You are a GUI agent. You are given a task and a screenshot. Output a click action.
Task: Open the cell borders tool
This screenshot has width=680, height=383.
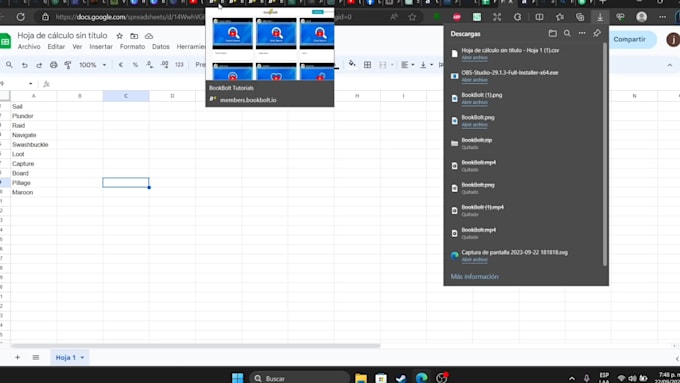coord(367,65)
